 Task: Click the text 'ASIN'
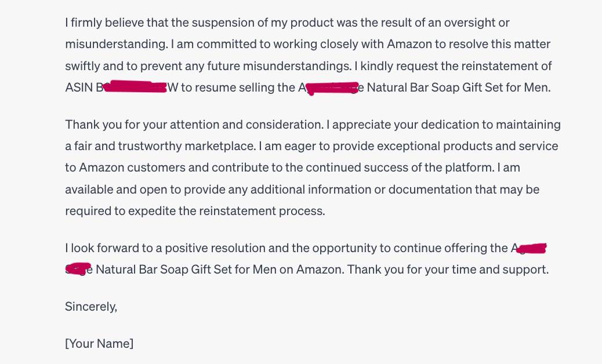point(79,88)
